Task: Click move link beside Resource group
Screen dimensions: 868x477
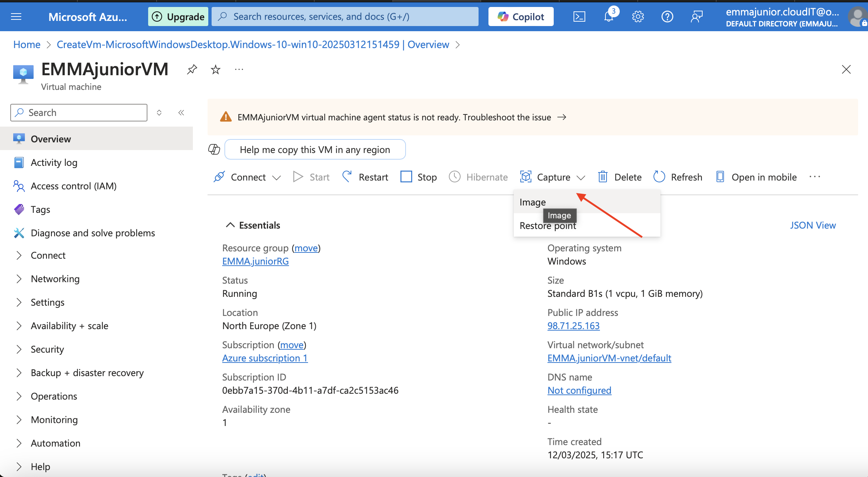Action: [x=306, y=248]
